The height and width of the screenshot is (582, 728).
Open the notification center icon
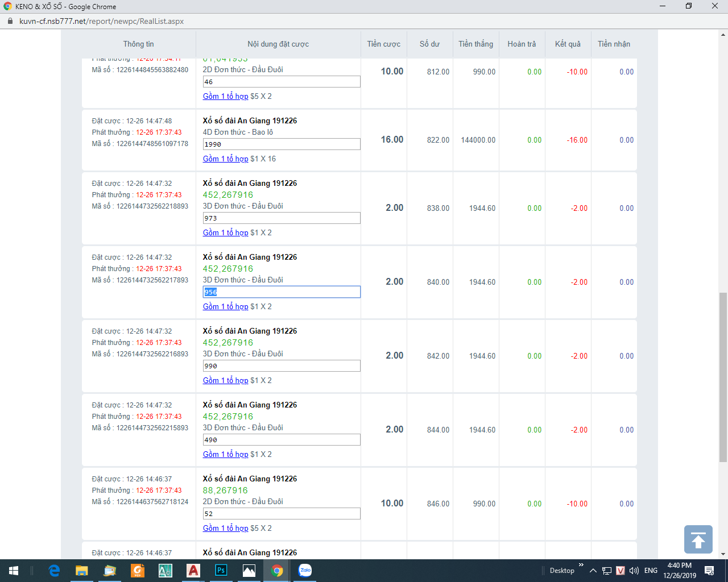[x=709, y=571]
